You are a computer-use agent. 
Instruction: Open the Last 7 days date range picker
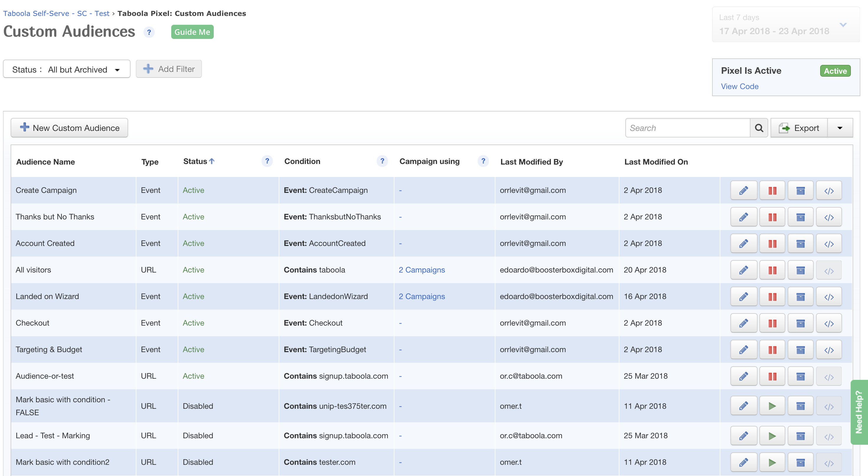coord(786,24)
